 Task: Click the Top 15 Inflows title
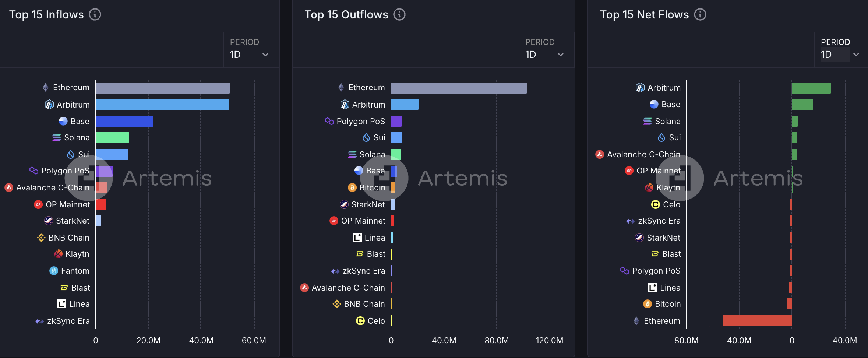click(x=46, y=15)
